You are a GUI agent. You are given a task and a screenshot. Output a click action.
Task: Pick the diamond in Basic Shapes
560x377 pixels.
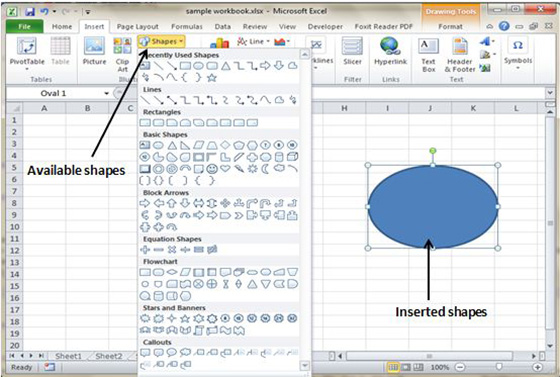[x=225, y=145]
